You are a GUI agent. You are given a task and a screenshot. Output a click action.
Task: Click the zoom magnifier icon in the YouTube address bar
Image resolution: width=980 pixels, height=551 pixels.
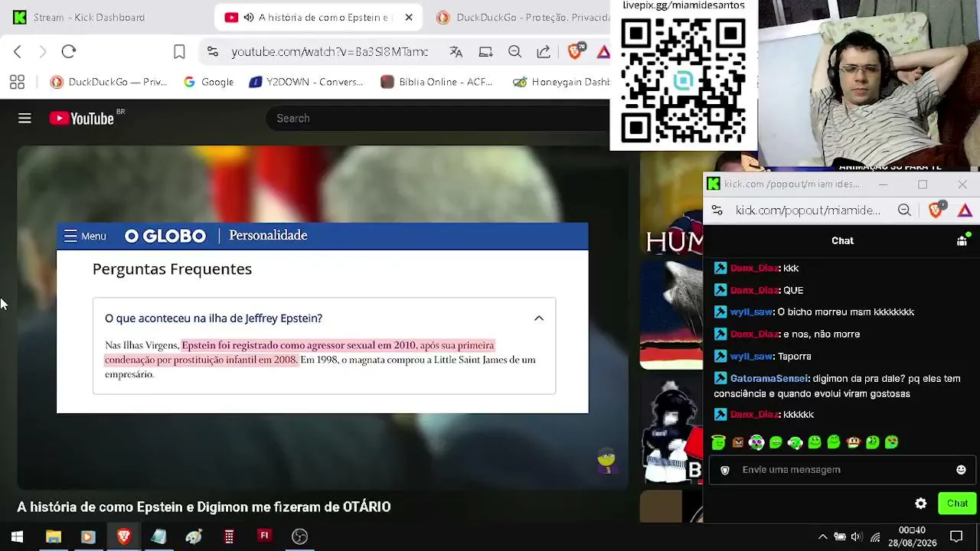tap(514, 51)
